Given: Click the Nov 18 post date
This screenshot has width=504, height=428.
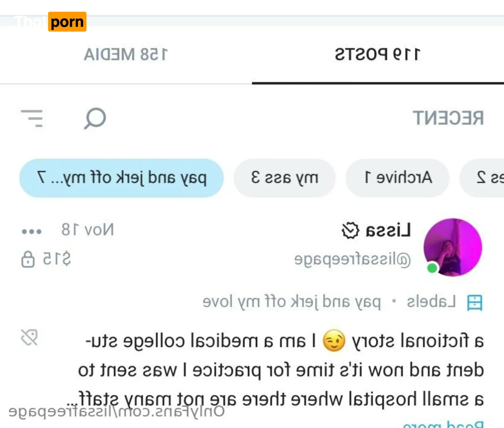Looking at the screenshot, I should pyautogui.click(x=88, y=230).
